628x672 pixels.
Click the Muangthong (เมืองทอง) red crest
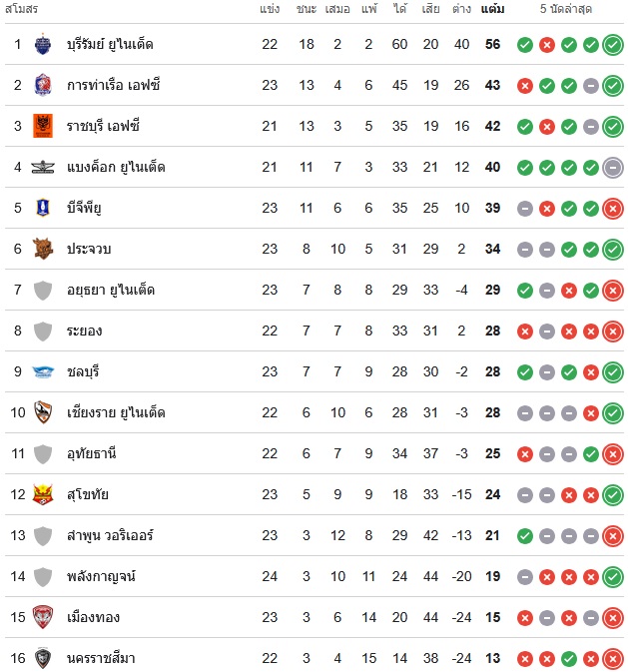(42, 617)
